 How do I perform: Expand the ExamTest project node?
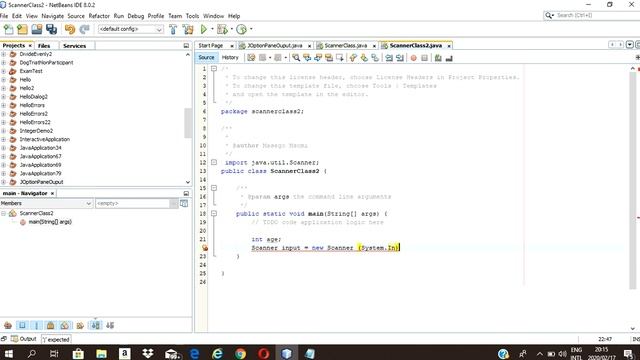(4, 71)
